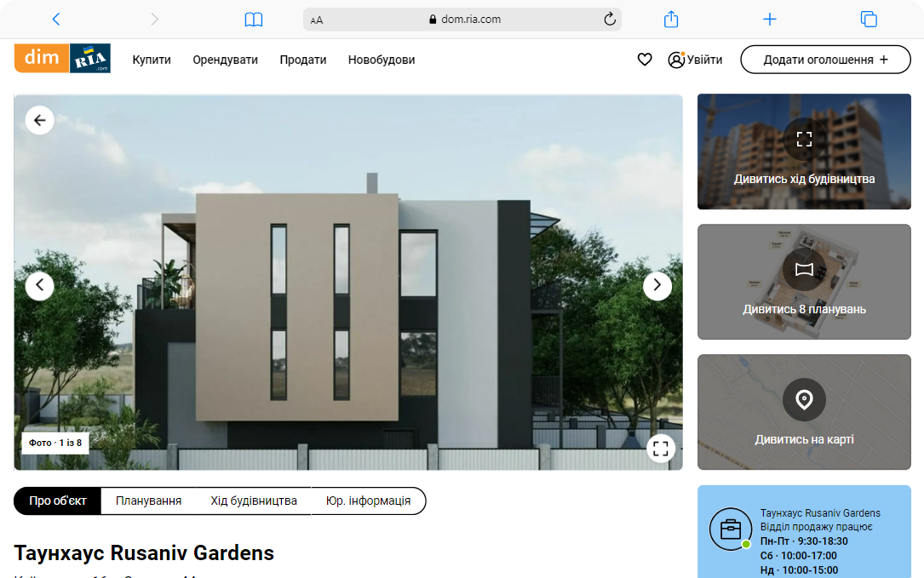Switch to the Юр. інформація tab
The height and width of the screenshot is (578, 924).
[x=368, y=501]
